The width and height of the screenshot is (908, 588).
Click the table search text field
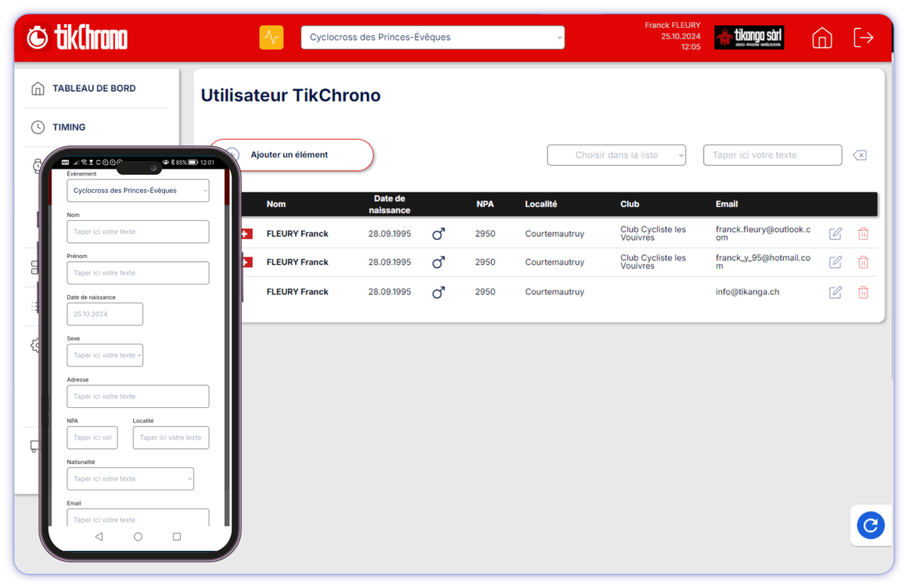click(x=773, y=155)
